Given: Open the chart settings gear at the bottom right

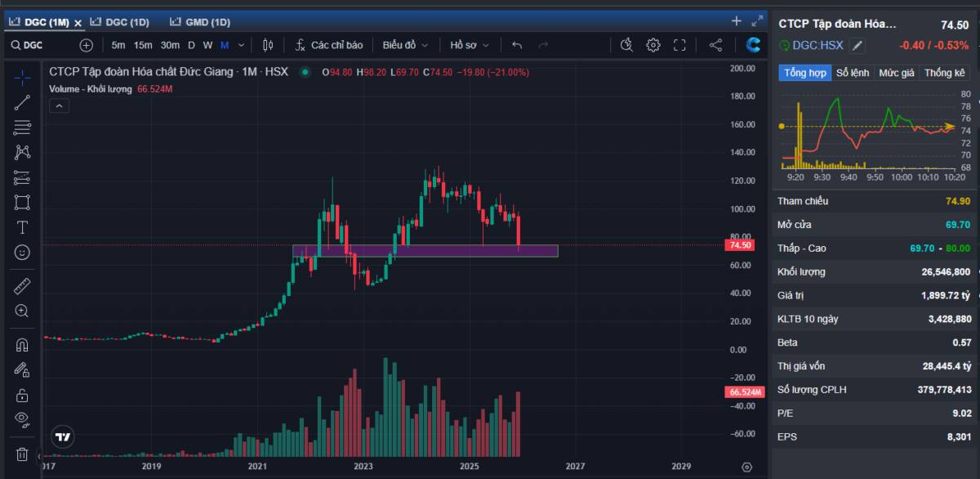Looking at the screenshot, I should [746, 467].
